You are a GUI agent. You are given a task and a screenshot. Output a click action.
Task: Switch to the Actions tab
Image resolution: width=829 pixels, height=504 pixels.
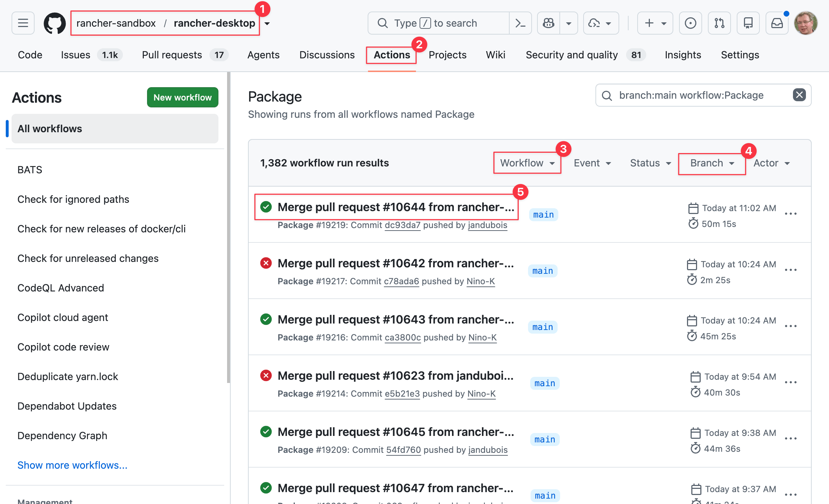[392, 55]
